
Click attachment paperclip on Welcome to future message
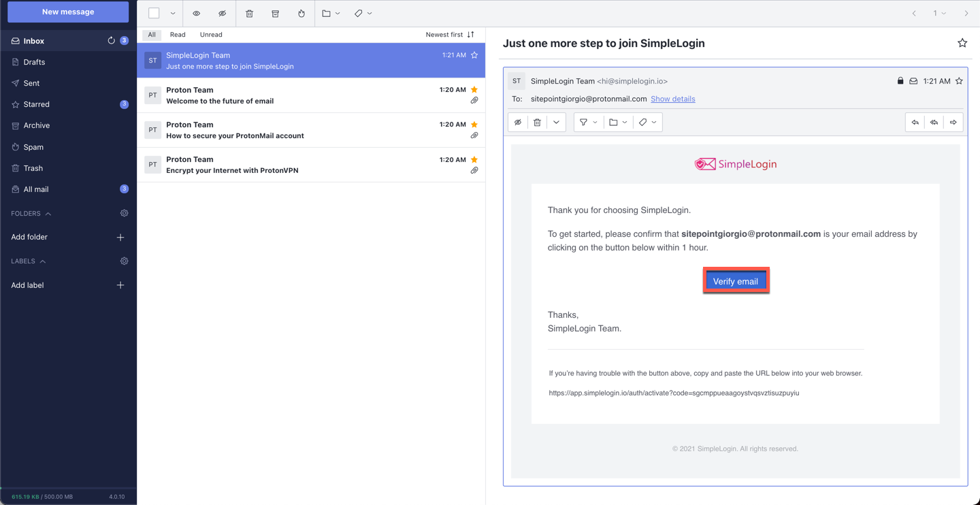[x=474, y=101]
